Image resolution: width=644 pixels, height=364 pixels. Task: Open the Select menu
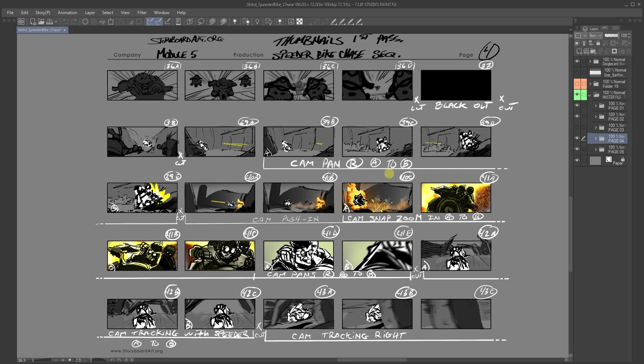click(107, 12)
